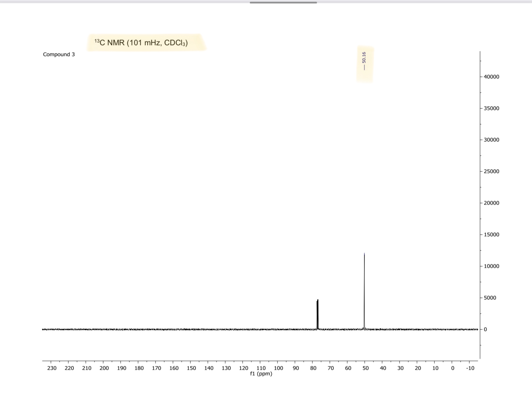Click the Compound 3 label
Screen dimensions: 532x407
click(59, 54)
